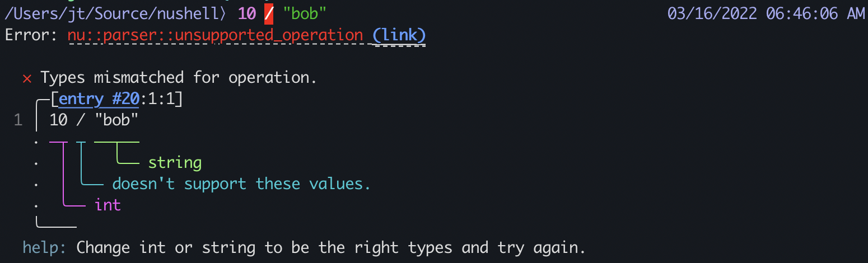Click the red error x icon
The image size is (868, 263).
pyautogui.click(x=27, y=78)
